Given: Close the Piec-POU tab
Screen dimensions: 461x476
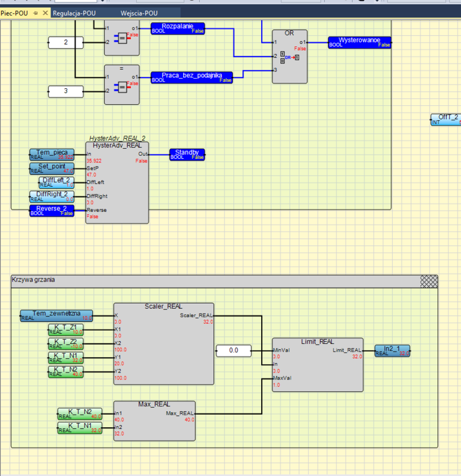Looking at the screenshot, I should (45, 12).
